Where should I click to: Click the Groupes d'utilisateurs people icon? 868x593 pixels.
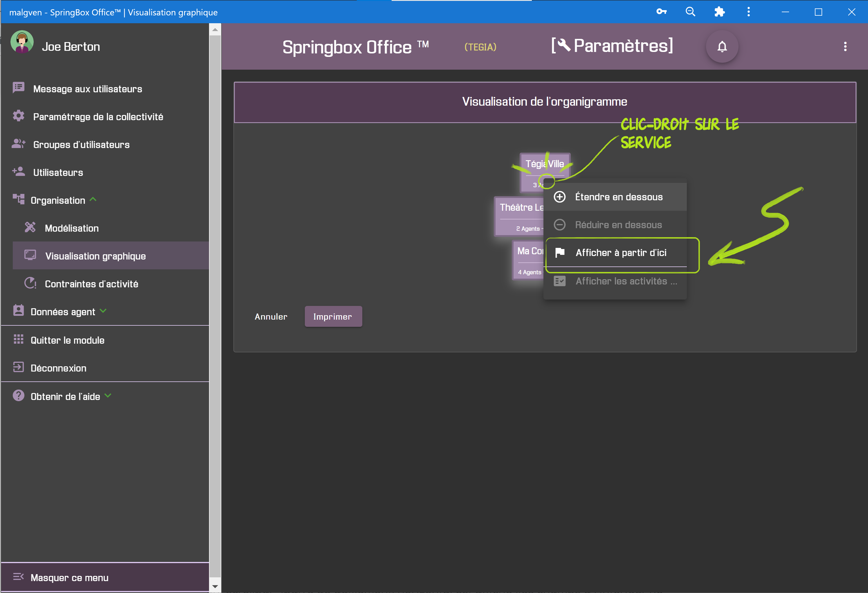[18, 144]
